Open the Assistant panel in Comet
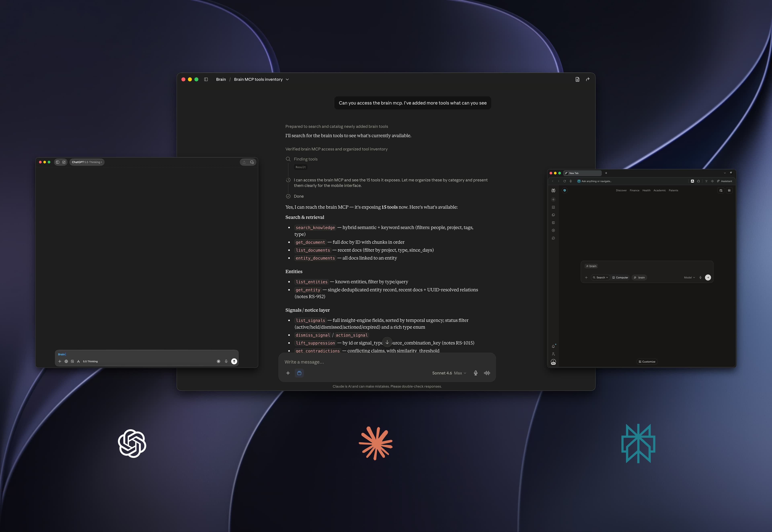 [x=724, y=181]
